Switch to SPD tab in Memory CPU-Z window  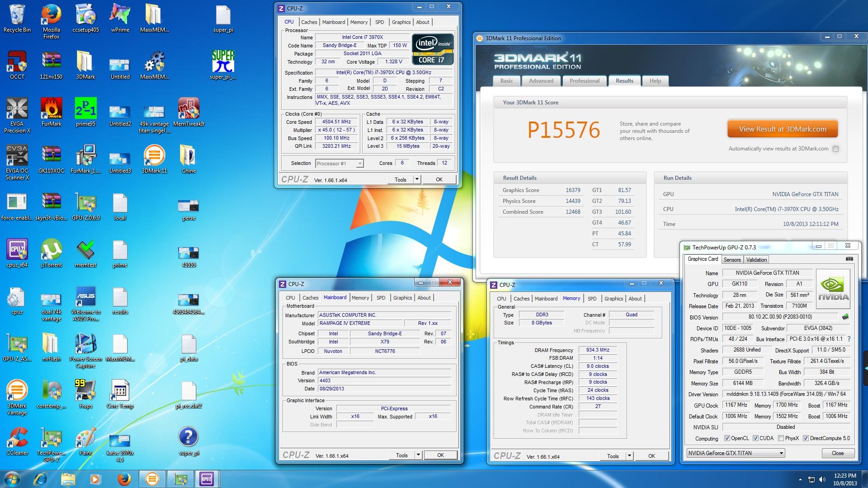(x=592, y=299)
